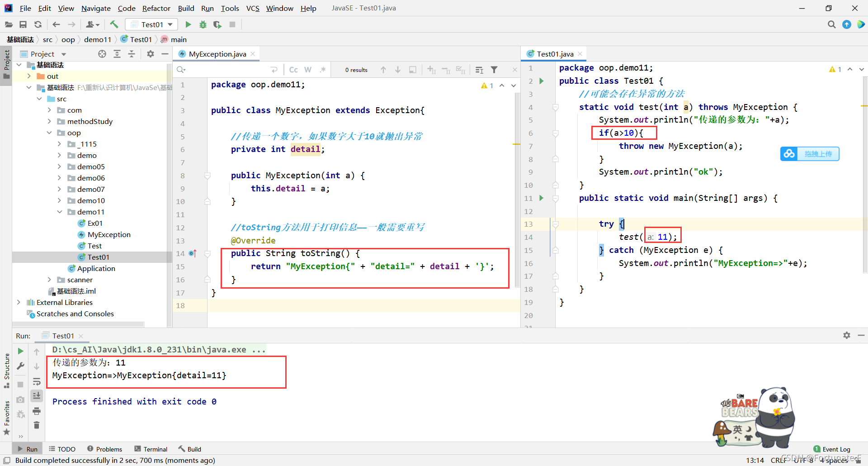Image resolution: width=868 pixels, height=466 pixels.
Task: Rerun Test01 in Run panel
Action: (20, 351)
